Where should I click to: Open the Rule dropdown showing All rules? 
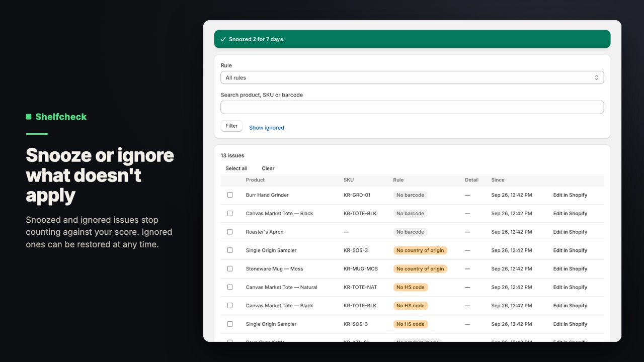pos(412,77)
